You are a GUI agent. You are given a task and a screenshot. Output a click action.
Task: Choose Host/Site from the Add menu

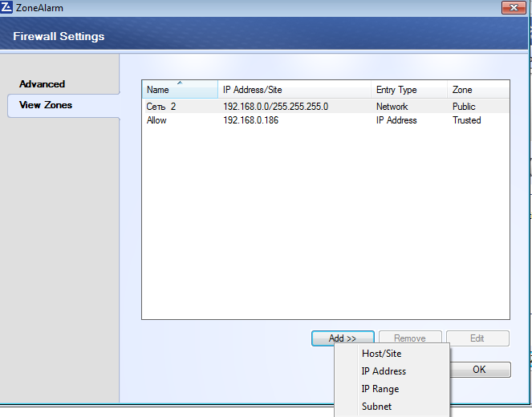pos(392,354)
